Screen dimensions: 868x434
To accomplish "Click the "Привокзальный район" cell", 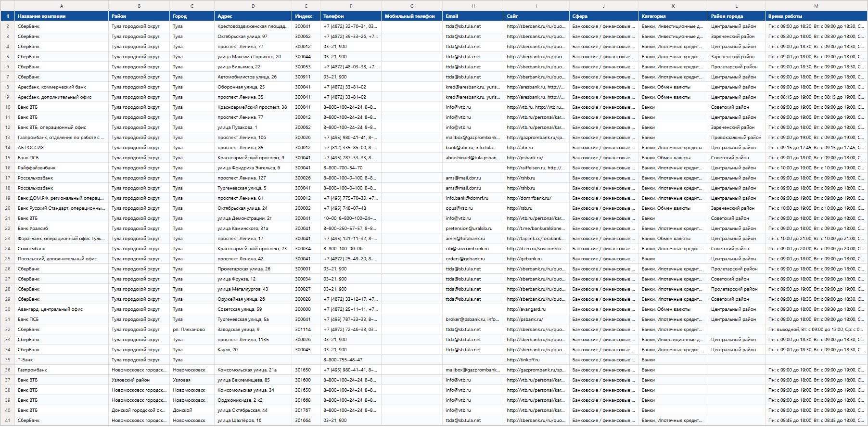I will click(x=737, y=138).
